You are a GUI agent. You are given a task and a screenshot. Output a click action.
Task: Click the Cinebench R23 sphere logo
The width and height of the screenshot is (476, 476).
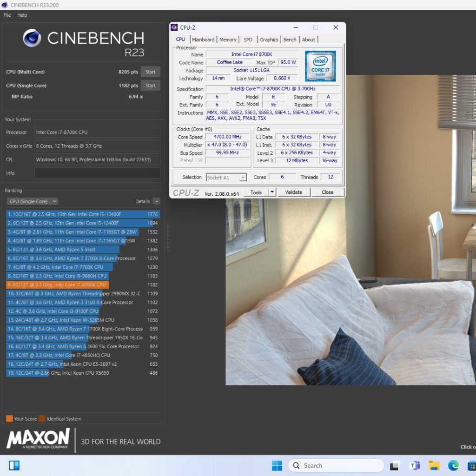click(32, 38)
